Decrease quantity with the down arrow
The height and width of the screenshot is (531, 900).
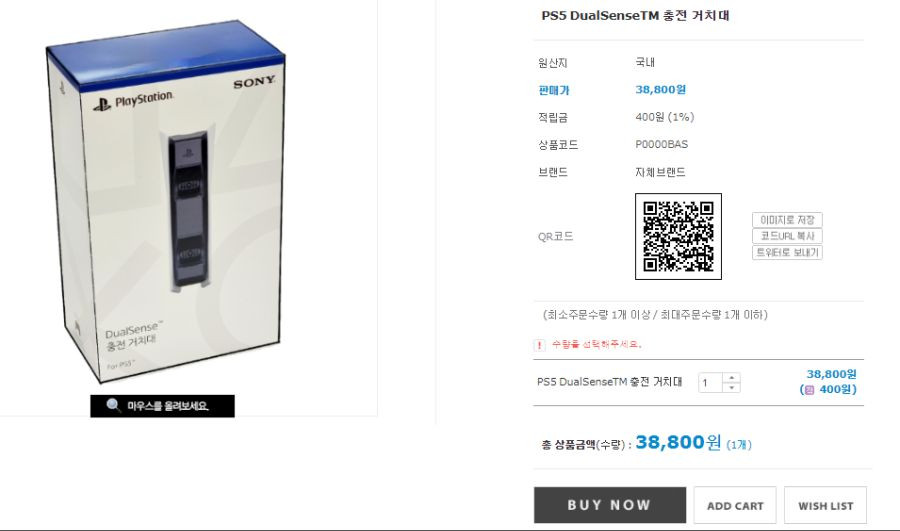coord(731,387)
